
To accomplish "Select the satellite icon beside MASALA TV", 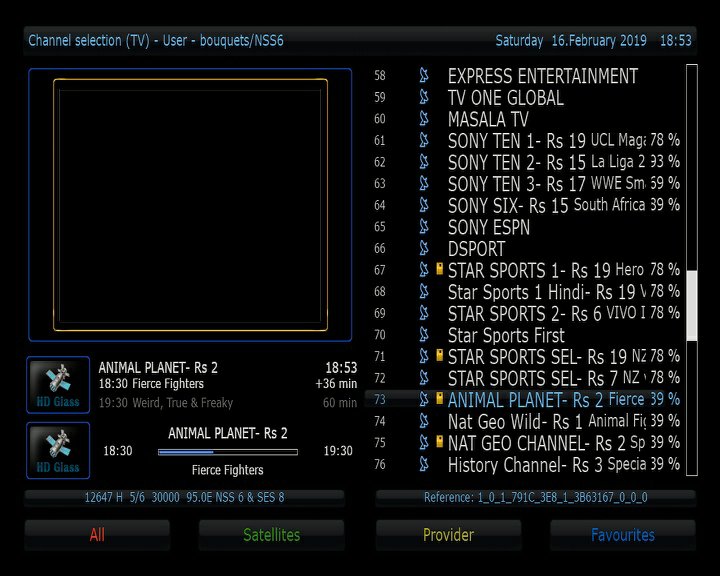I will [424, 119].
